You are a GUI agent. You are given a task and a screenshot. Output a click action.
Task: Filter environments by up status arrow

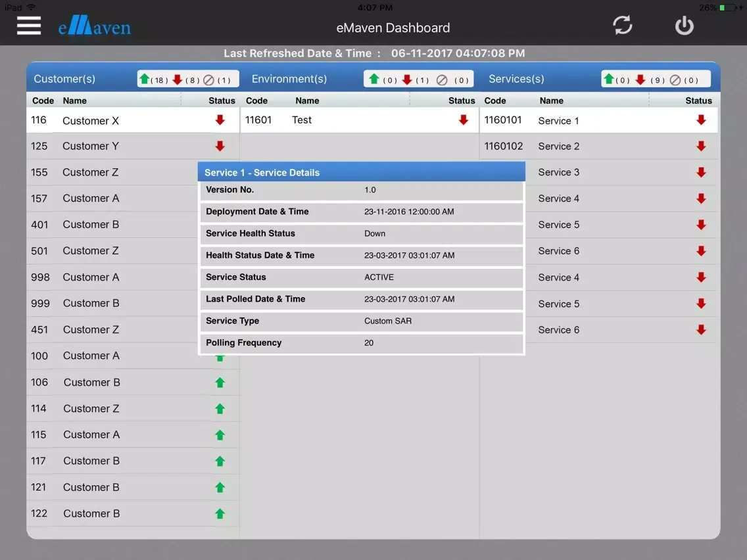pyautogui.click(x=374, y=79)
